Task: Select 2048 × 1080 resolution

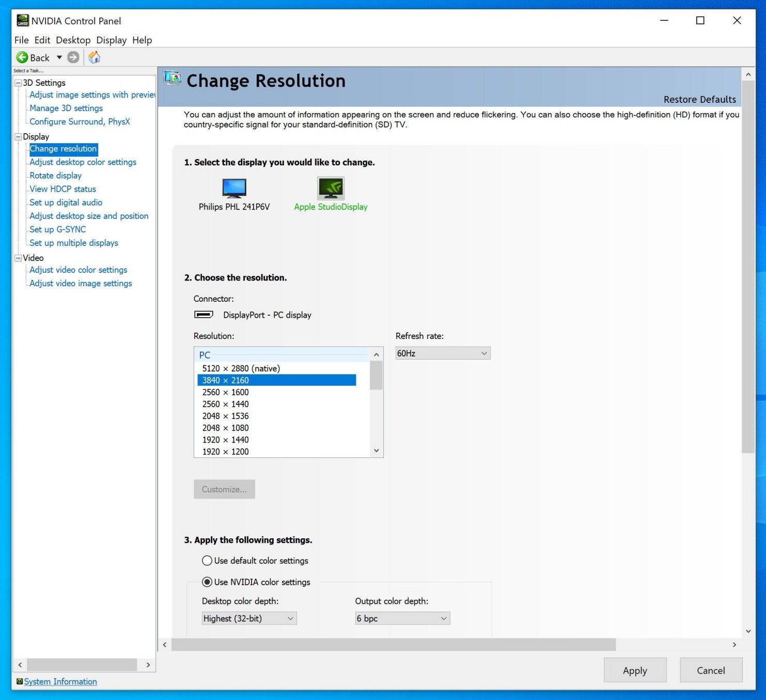Action: point(277,428)
